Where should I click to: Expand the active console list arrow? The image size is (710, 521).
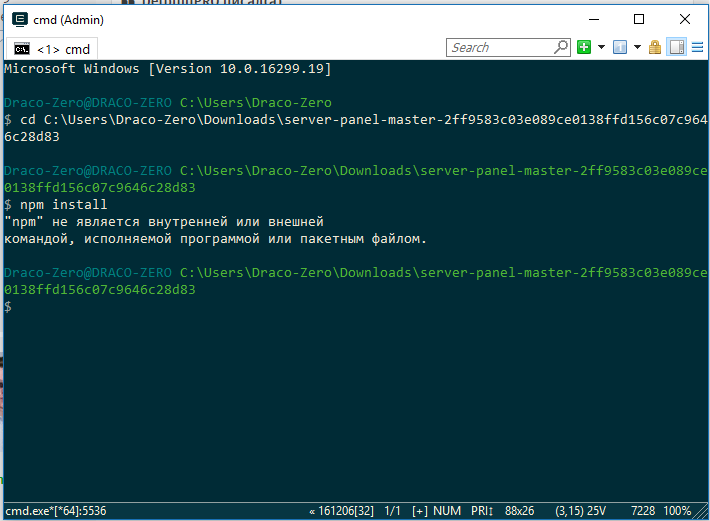637,47
